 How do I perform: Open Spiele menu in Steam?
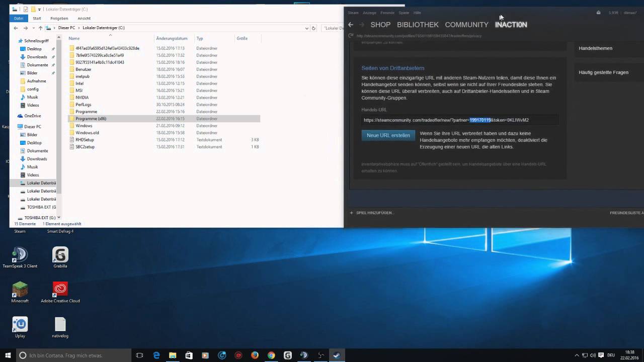404,13
